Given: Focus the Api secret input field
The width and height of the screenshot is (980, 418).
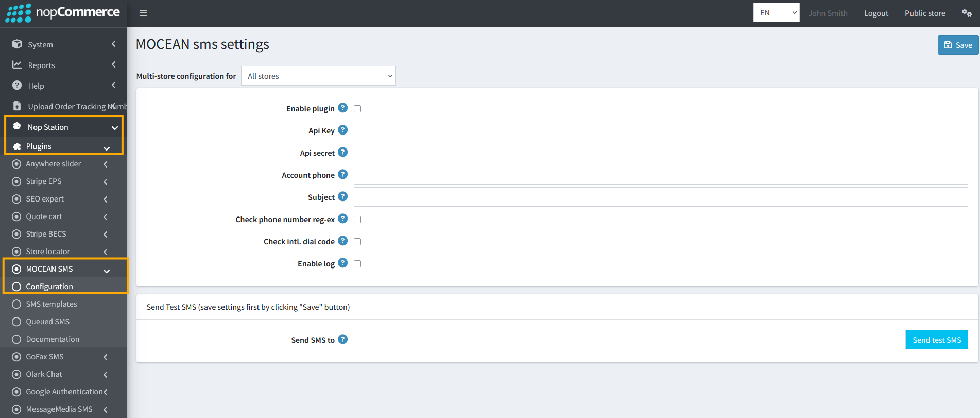Looking at the screenshot, I should coord(661,153).
